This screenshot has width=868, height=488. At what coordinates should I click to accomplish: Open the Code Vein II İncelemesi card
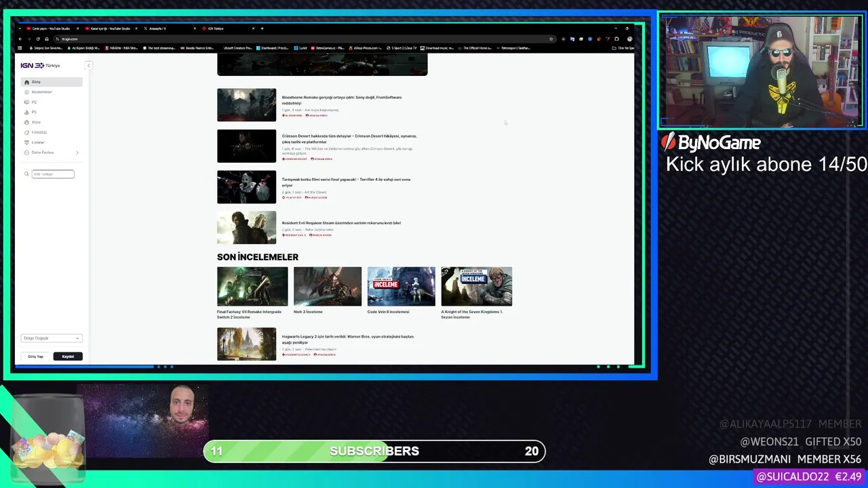tap(401, 291)
